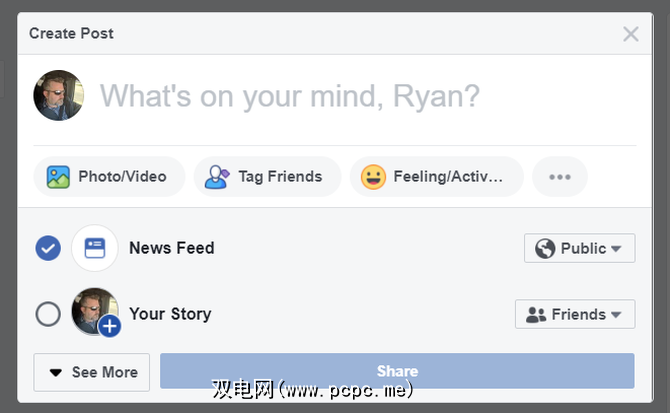Click the Tag Friends person icon
The width and height of the screenshot is (670, 413).
click(217, 177)
